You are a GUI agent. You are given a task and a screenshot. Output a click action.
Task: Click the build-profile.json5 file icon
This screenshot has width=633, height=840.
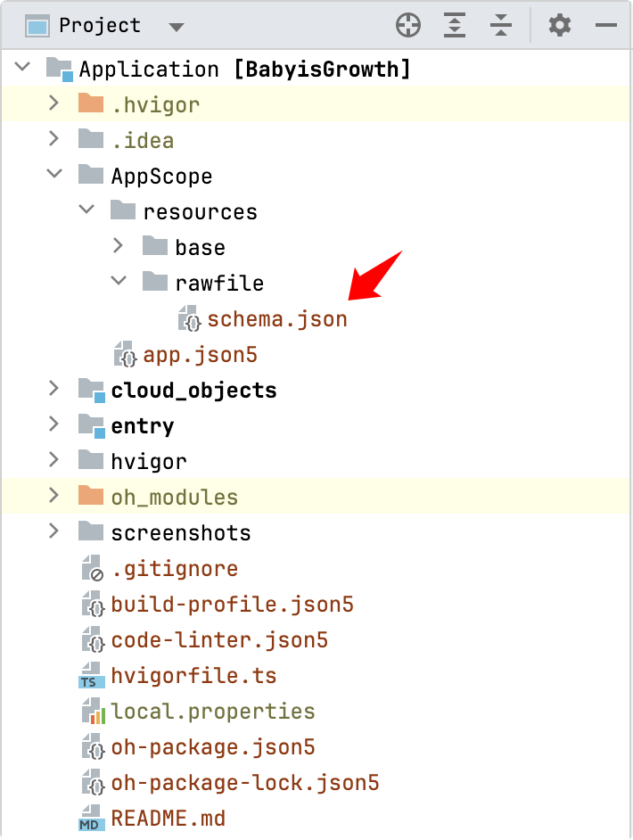[x=94, y=603]
